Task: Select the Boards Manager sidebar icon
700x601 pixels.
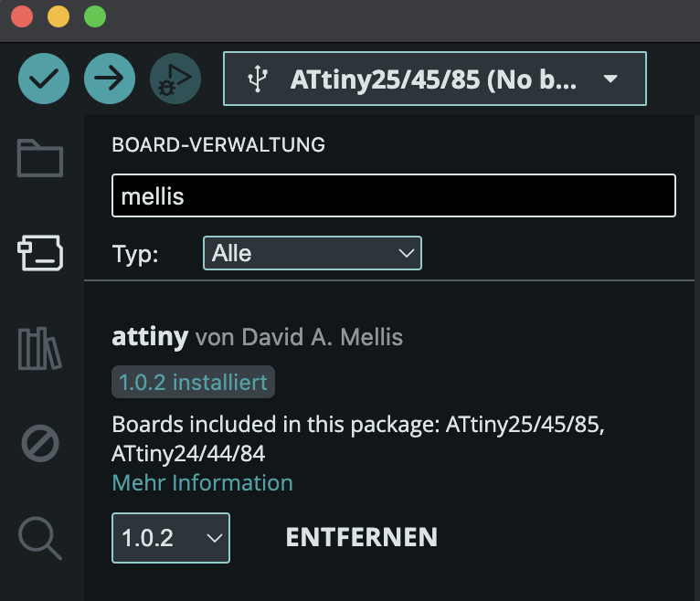Action: 40,253
